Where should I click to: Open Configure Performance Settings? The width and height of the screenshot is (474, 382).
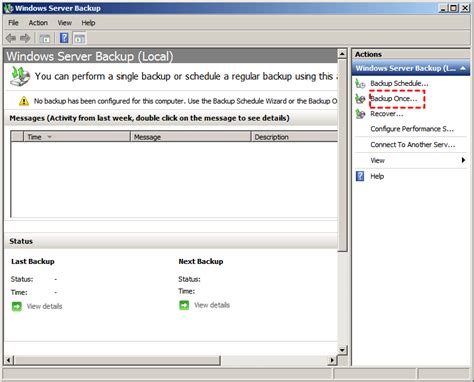pos(412,129)
